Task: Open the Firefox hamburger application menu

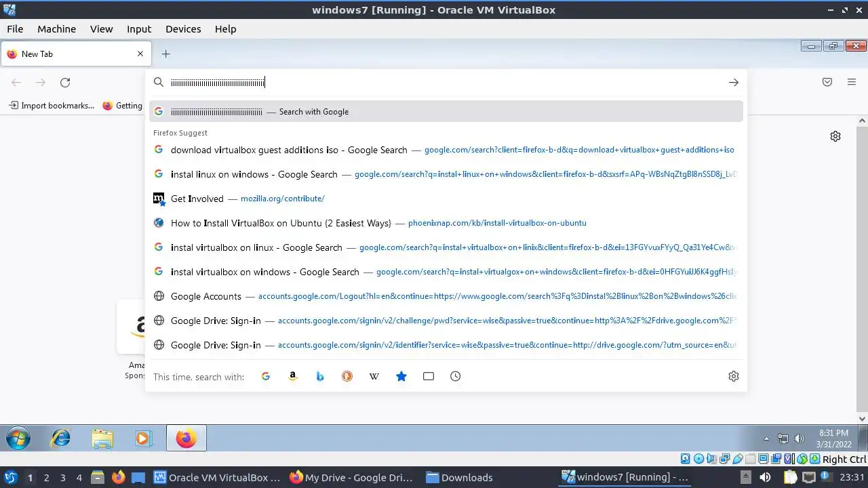Action: (852, 83)
